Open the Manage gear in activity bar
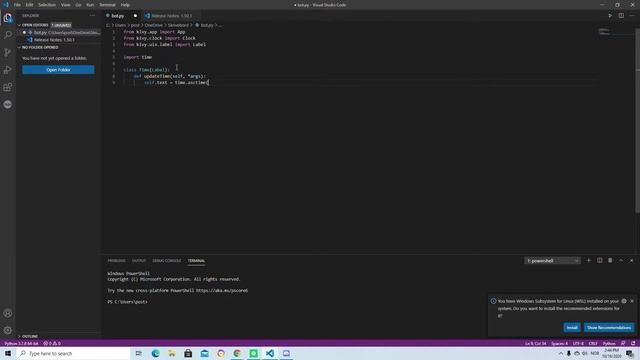640x360 pixels. coord(8,330)
